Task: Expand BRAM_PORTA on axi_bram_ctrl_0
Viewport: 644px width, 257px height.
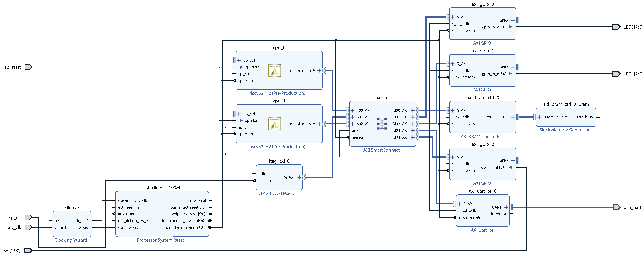Action: tap(513, 117)
